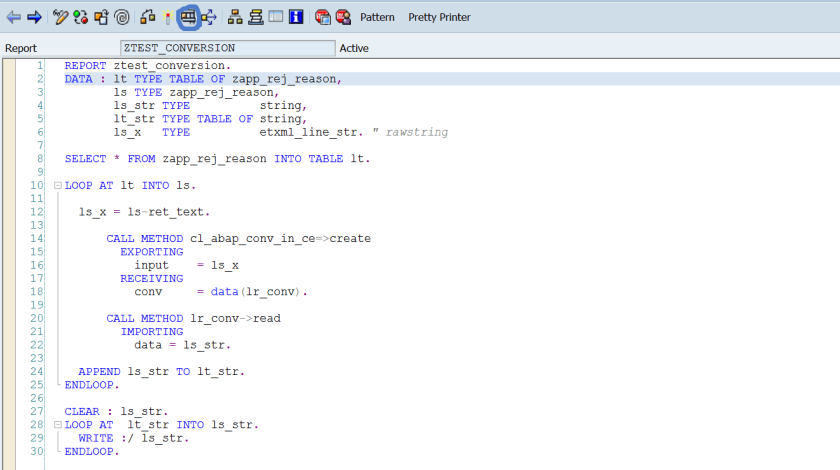The height and width of the screenshot is (470, 840).
Task: Click the external breakpoint icon
Action: [x=343, y=17]
